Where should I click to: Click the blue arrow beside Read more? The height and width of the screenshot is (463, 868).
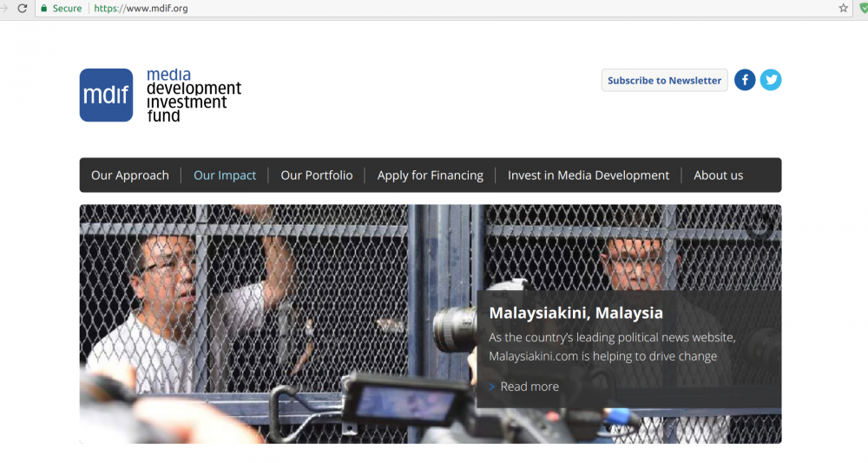click(x=491, y=387)
